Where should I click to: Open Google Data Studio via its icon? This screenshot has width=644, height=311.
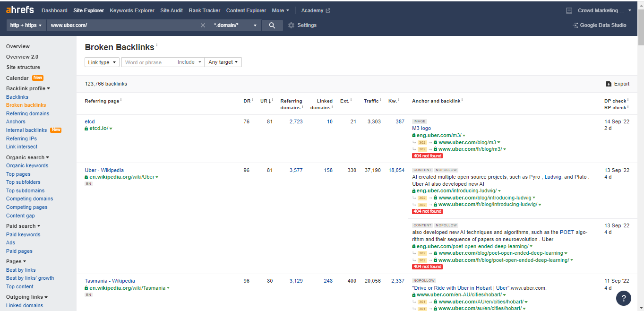click(x=575, y=25)
